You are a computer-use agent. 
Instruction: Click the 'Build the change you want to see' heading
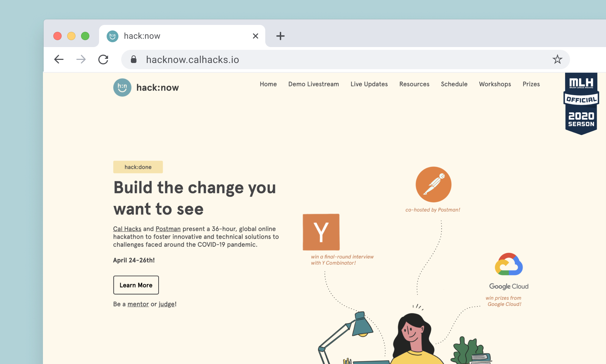195,198
